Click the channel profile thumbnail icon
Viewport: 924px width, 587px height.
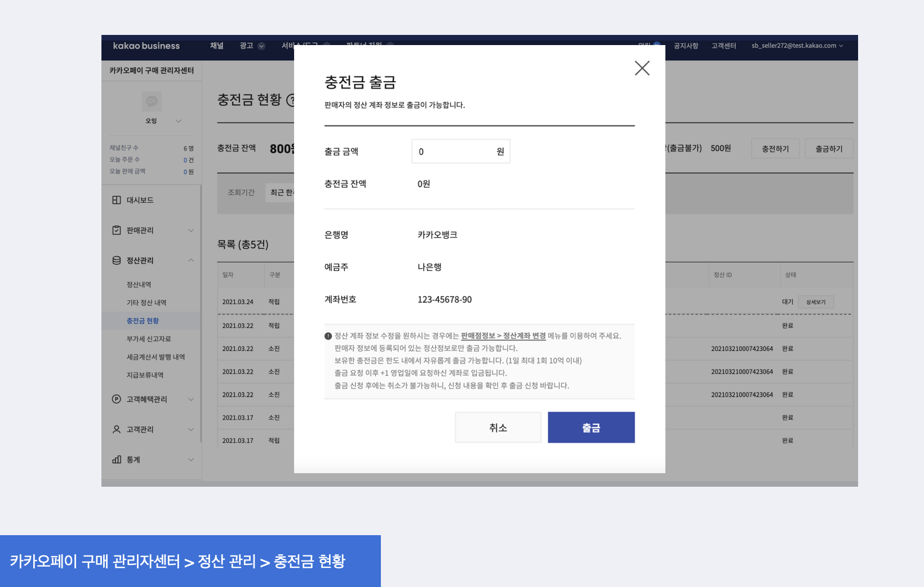152,101
